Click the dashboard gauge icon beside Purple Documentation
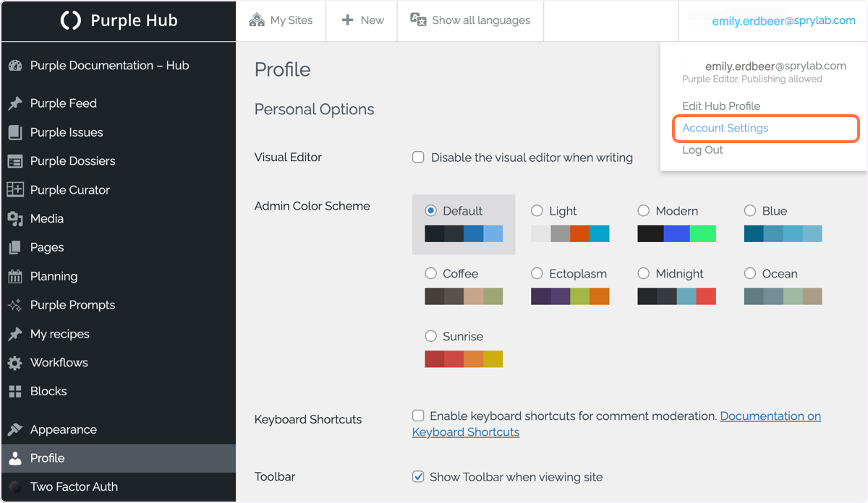This screenshot has width=868, height=503. 15,66
